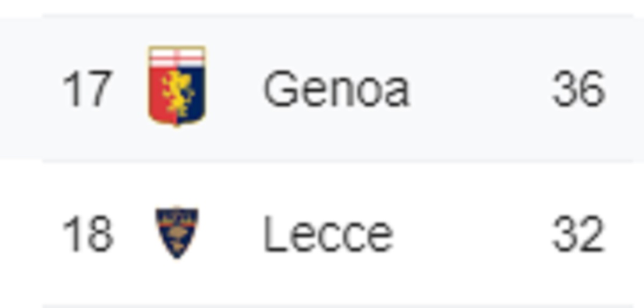
Task: Click the divider line beneath Lecce's row
Action: point(343,306)
